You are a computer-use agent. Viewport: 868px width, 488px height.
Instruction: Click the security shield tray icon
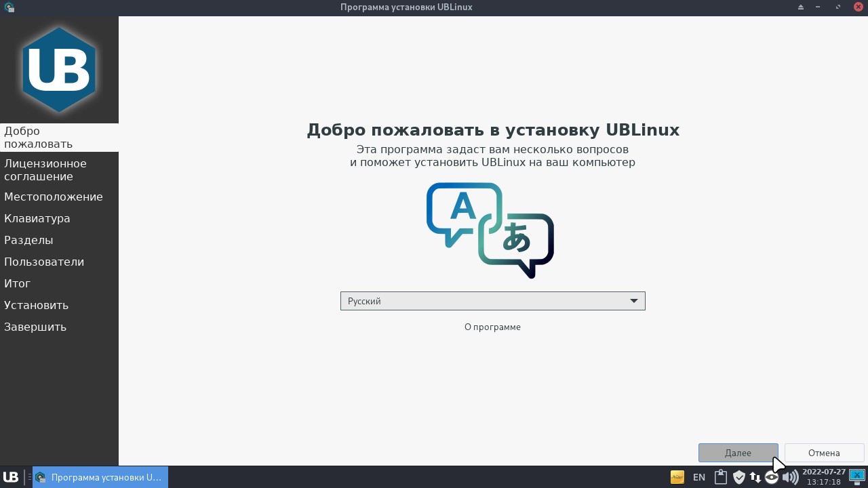(739, 477)
